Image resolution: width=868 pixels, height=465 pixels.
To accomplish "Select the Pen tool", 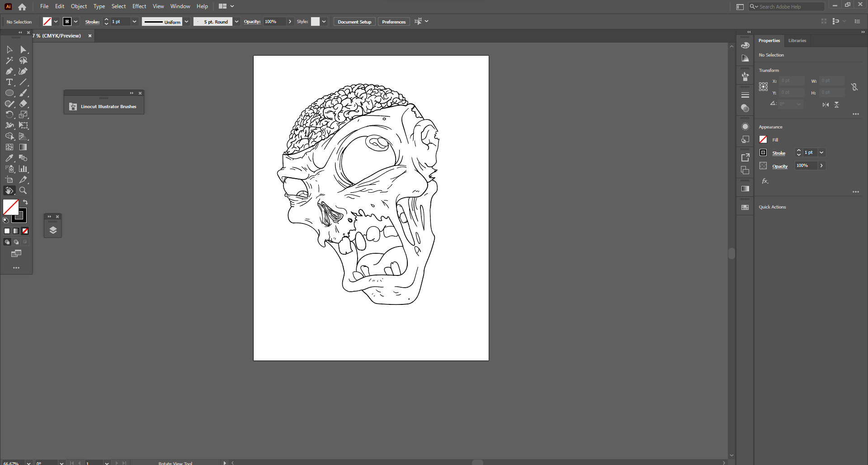I will pos(9,71).
